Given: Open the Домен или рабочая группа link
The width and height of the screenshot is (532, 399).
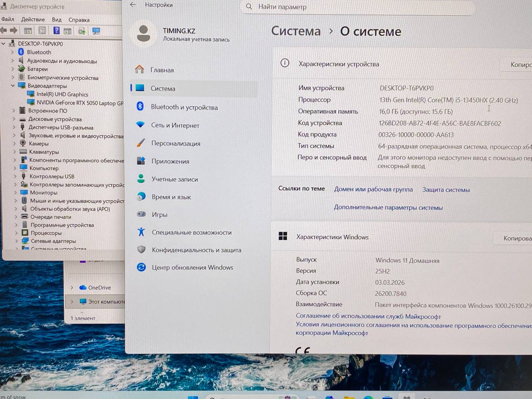Looking at the screenshot, I should tap(373, 189).
